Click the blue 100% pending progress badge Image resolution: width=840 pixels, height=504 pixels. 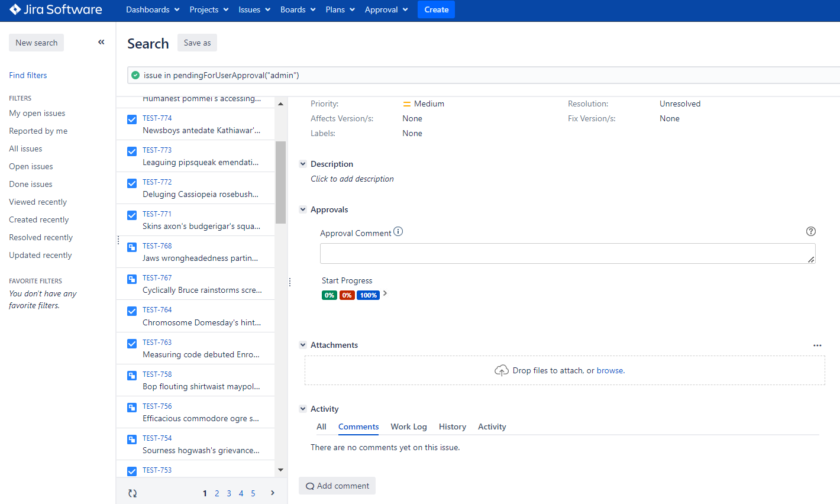tap(368, 295)
